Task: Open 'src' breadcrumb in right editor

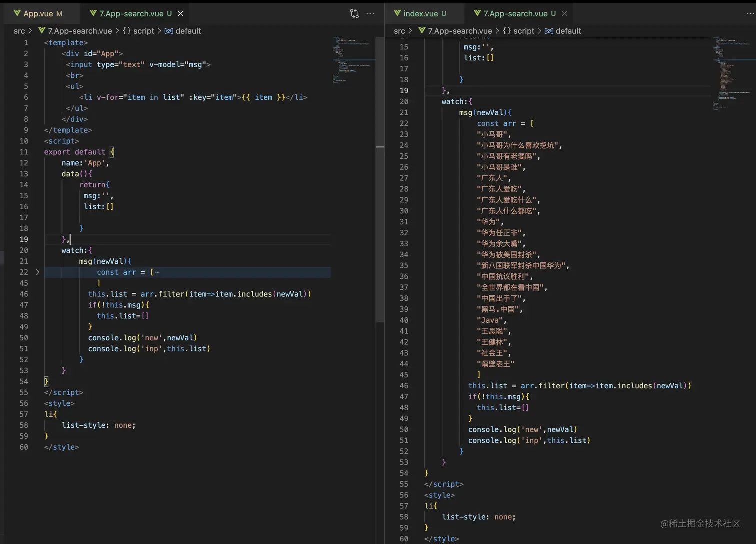Action: point(399,31)
